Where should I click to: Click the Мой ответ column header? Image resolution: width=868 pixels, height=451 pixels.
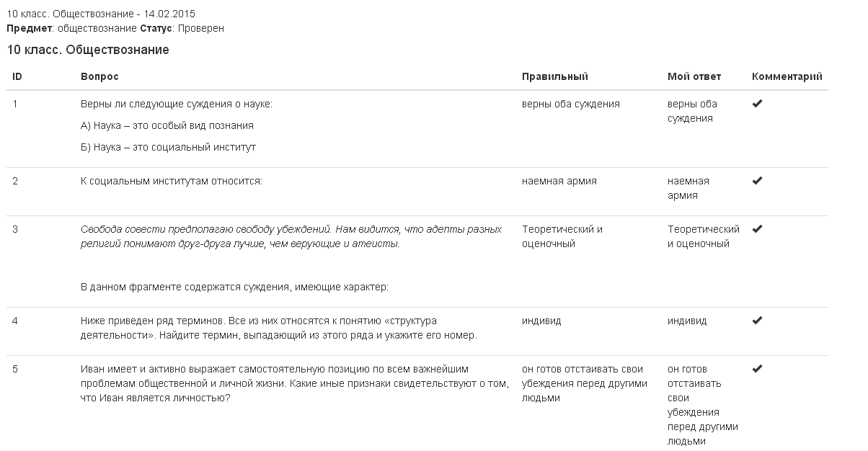tap(694, 76)
